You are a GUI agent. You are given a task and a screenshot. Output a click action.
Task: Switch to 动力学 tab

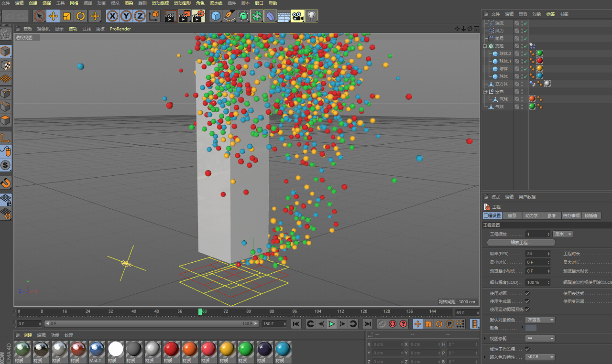coord(532,216)
